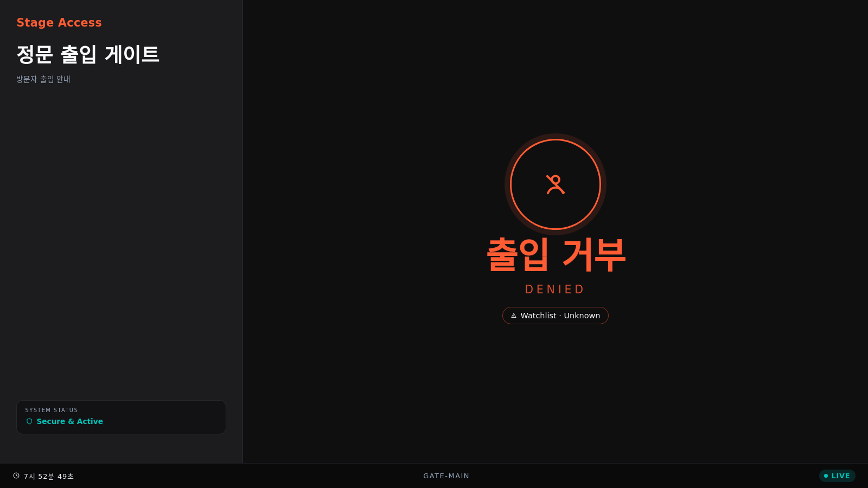Click the time reading 7시 52분 49초

pyautogui.click(x=49, y=476)
